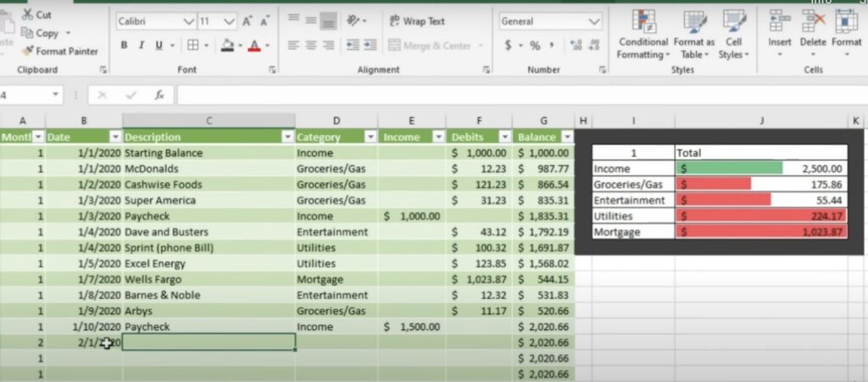Open the Income column filter
This screenshot has width=868, height=382.
tap(438, 137)
